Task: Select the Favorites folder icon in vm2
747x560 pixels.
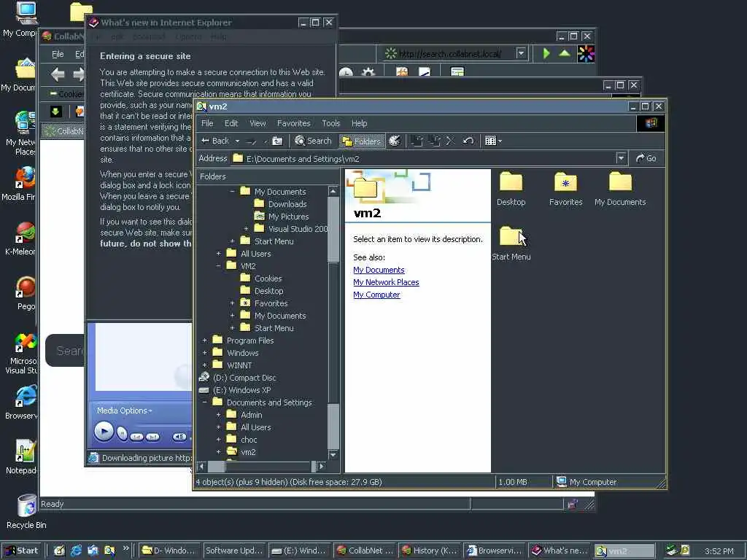Action: pos(565,189)
